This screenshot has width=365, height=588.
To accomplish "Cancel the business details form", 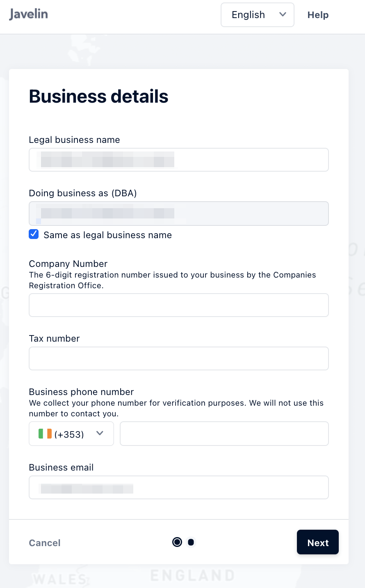I will (x=45, y=543).
